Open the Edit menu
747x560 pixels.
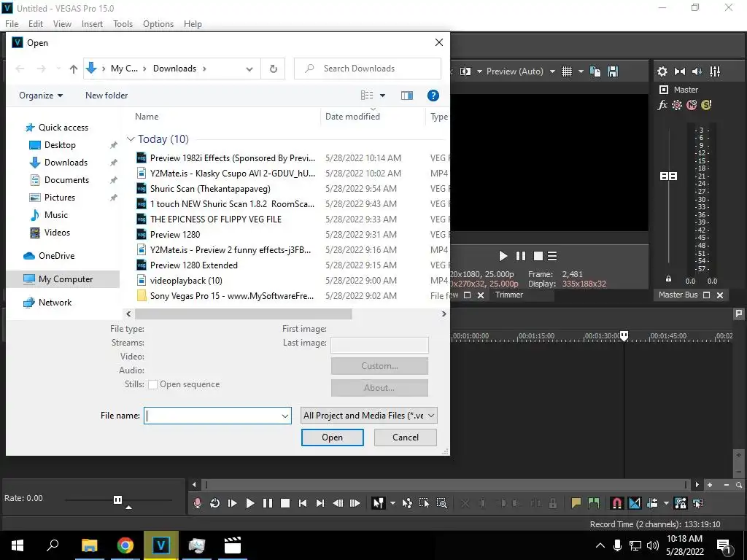pyautogui.click(x=36, y=24)
